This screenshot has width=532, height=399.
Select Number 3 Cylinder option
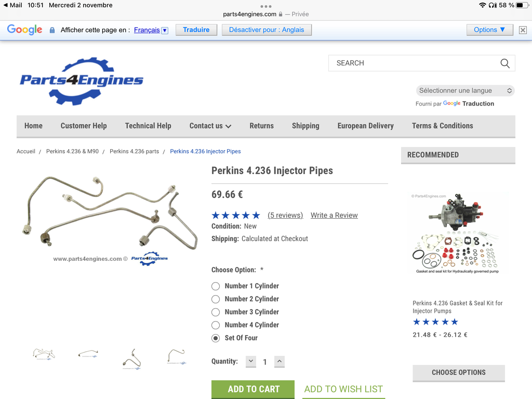point(216,312)
